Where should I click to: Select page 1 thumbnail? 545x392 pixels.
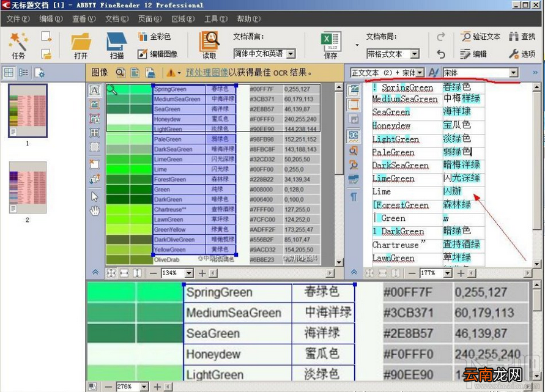point(28,111)
